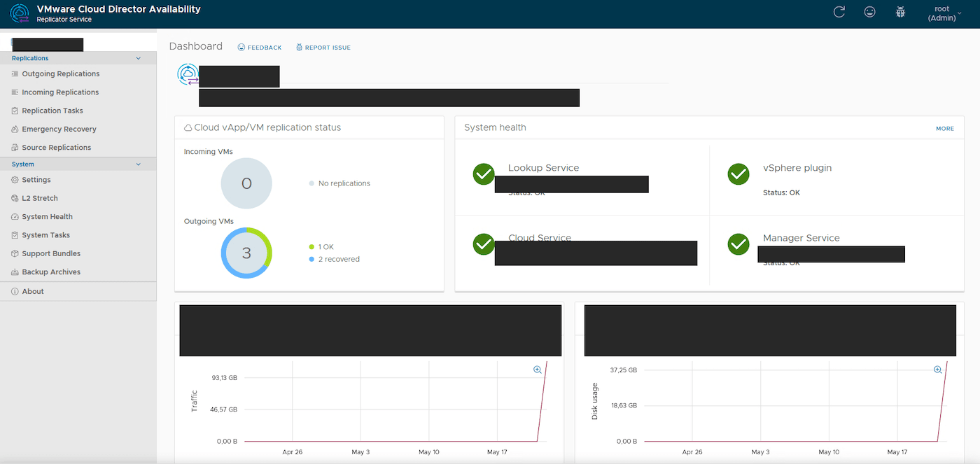Open Emergency Recovery page
Screen dimensions: 980x464
59,129
